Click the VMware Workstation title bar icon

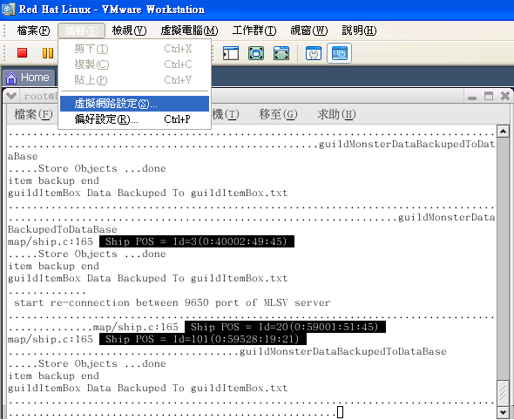[x=8, y=9]
